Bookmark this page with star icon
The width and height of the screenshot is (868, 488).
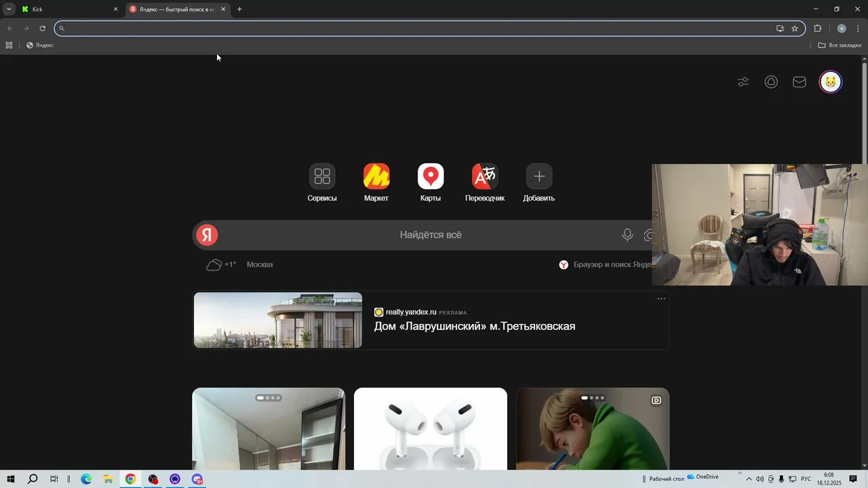coord(795,28)
